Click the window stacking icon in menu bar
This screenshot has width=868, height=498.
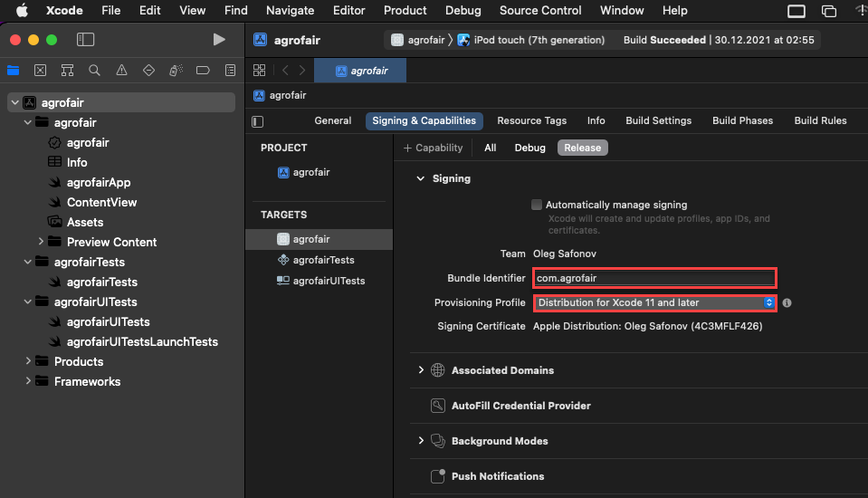(829, 11)
